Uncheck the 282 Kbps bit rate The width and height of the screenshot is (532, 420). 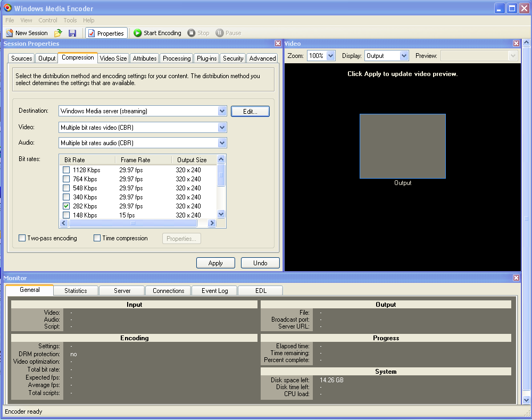click(x=66, y=206)
